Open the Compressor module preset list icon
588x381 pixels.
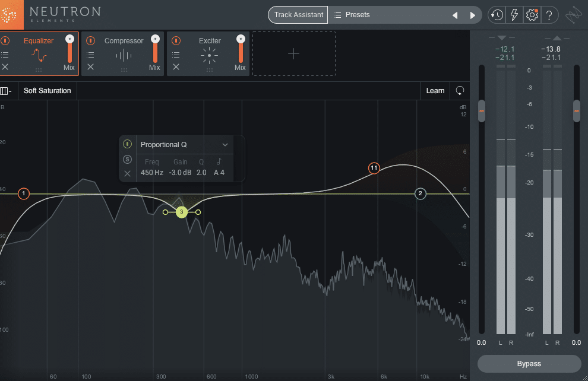(x=90, y=55)
